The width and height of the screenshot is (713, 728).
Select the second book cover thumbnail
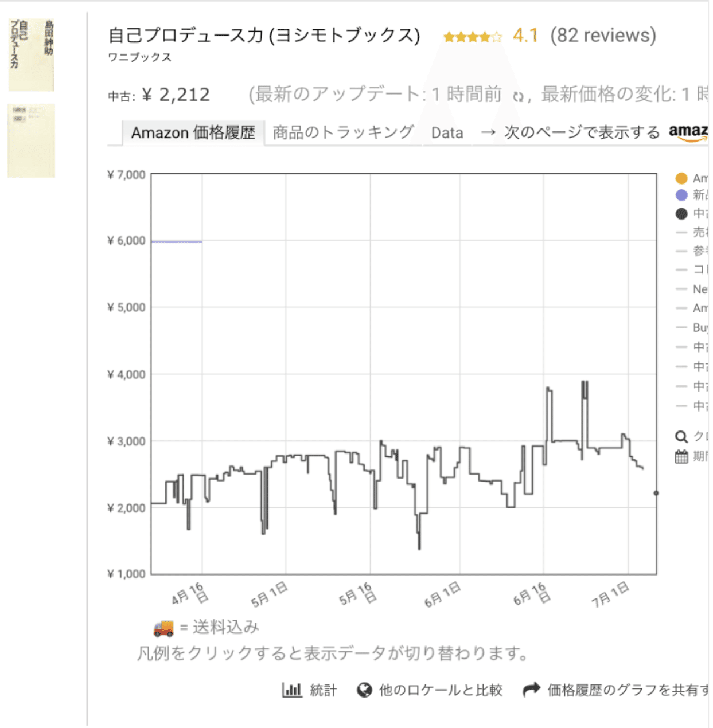coord(31,140)
